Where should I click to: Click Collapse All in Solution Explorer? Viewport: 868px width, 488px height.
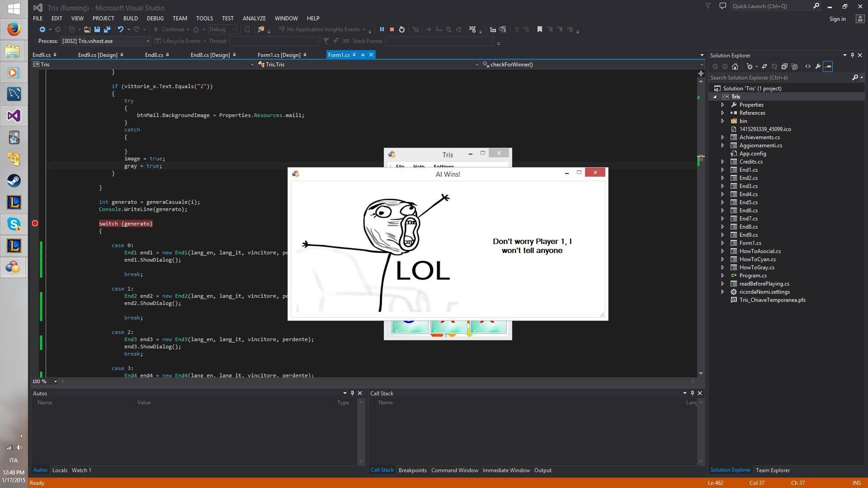[x=784, y=66]
